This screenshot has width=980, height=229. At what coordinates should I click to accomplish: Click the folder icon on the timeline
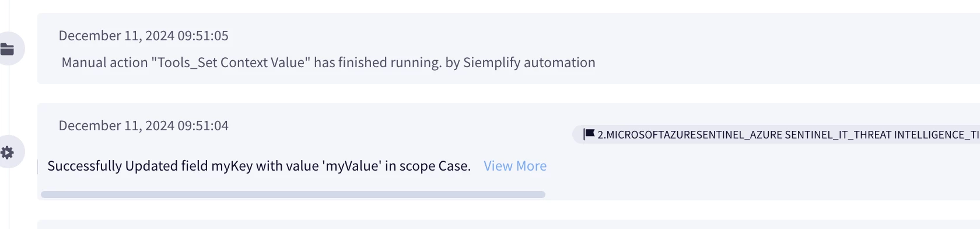pos(8,49)
